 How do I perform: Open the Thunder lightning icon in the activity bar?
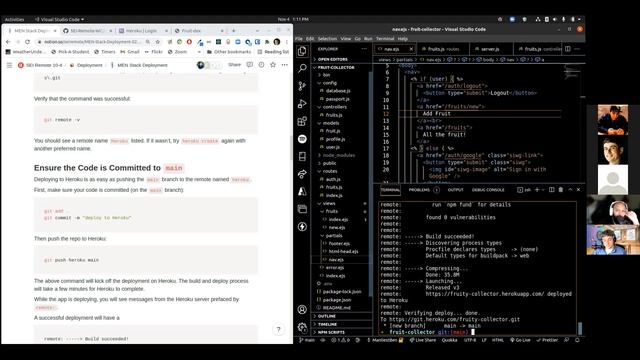[302, 227]
